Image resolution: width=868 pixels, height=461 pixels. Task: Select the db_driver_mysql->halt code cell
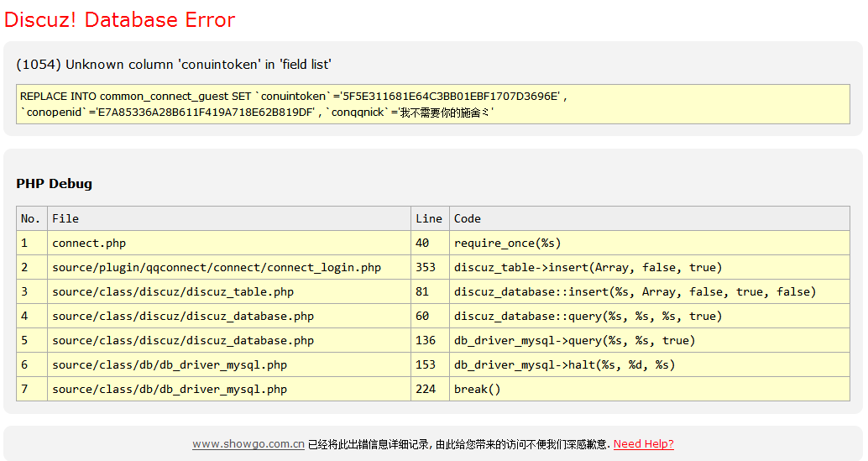[x=650, y=364]
